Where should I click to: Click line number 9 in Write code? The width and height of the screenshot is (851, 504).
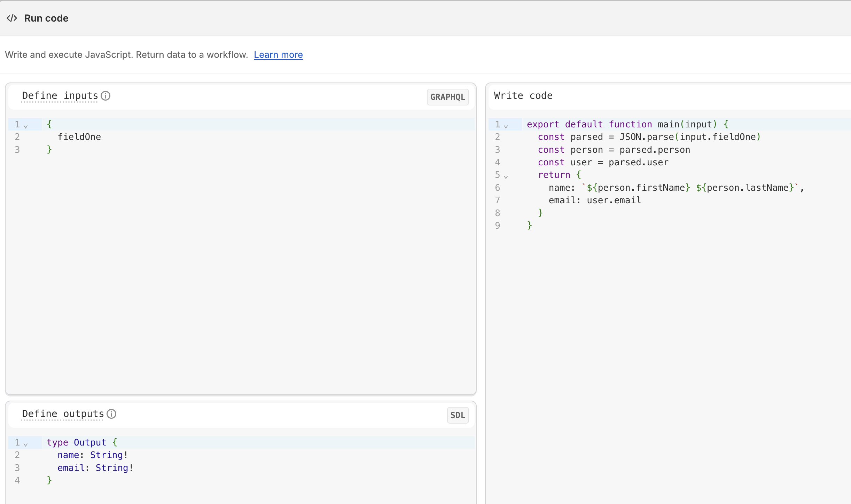click(498, 226)
